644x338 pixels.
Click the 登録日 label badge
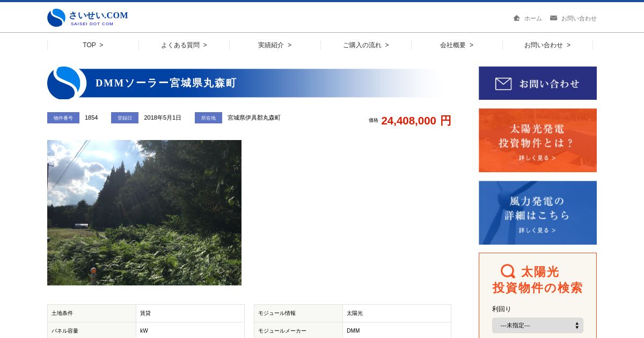pyautogui.click(x=125, y=117)
